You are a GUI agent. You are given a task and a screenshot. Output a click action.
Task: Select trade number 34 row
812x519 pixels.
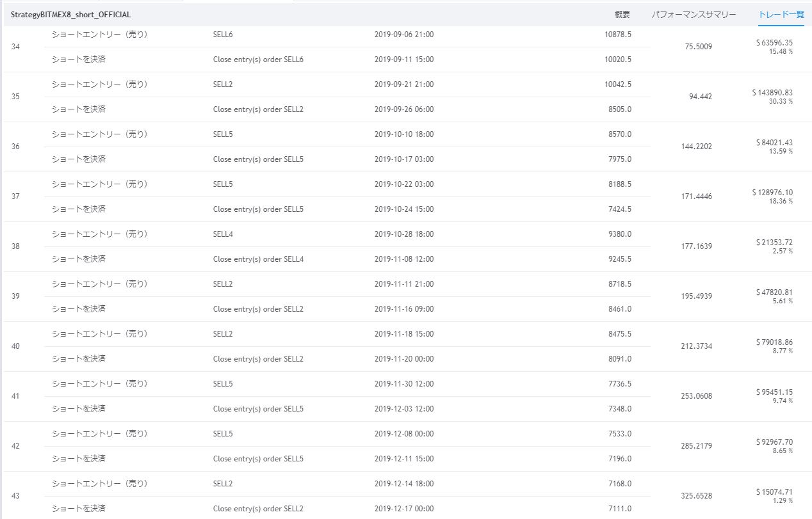pyautogui.click(x=16, y=47)
